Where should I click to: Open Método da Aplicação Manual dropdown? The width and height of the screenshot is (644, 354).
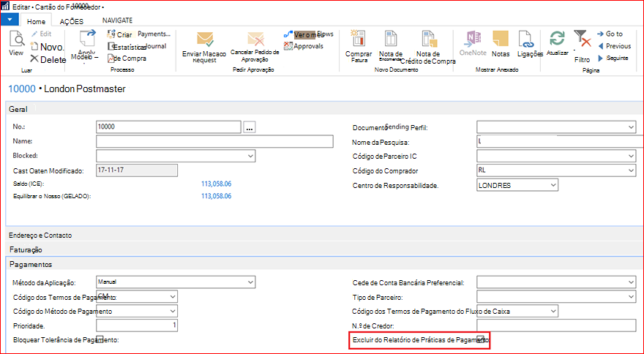pos(250,282)
